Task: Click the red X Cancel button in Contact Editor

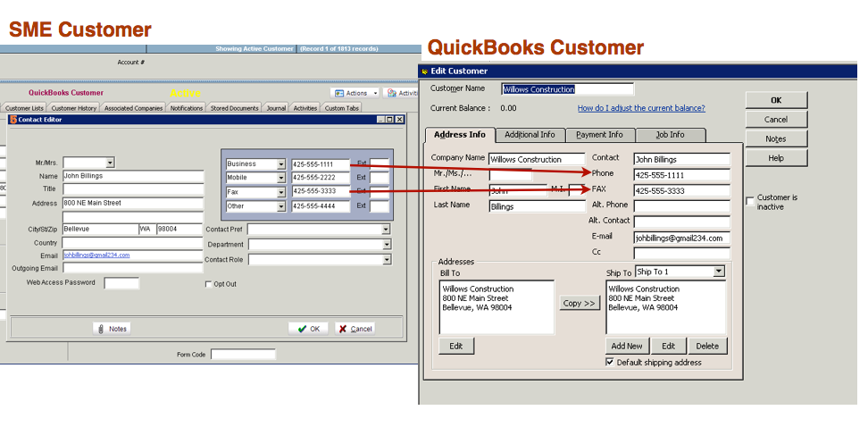Action: pos(355,329)
